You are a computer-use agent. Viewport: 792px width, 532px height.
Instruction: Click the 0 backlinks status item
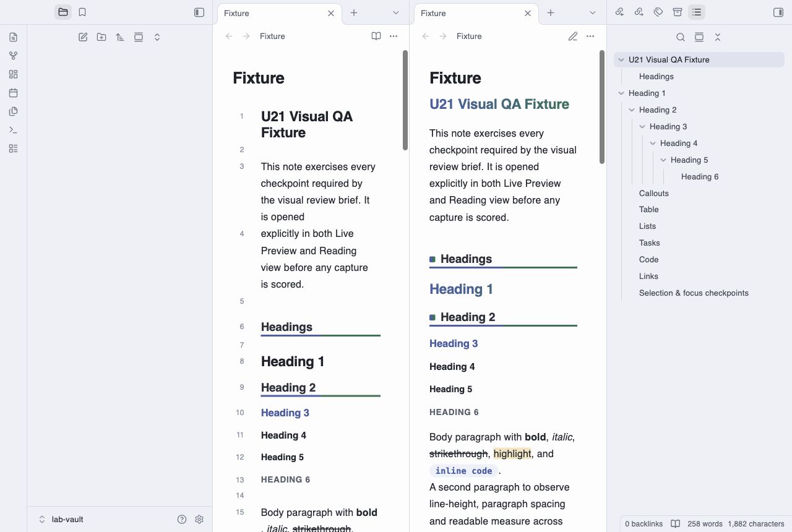point(643,524)
